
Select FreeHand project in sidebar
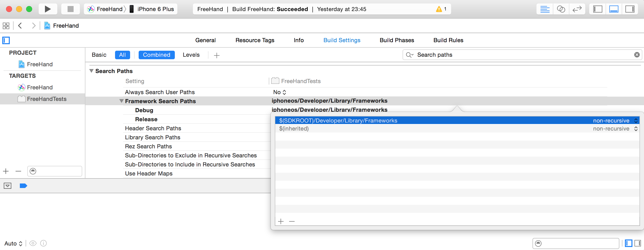[36, 64]
